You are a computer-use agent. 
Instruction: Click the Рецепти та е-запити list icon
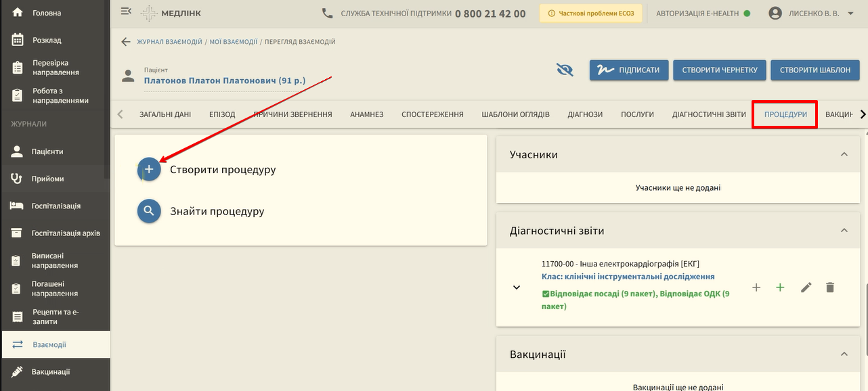point(18,317)
